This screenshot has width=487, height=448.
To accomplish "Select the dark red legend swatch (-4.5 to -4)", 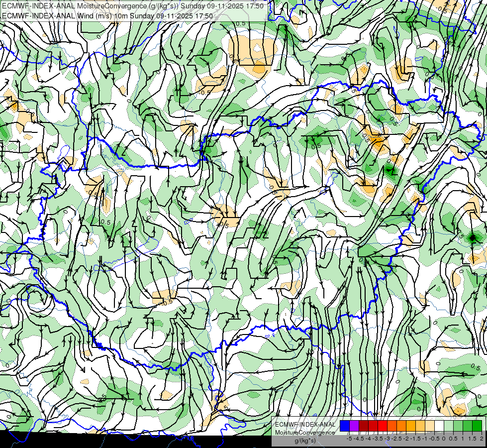I will (x=364, y=426).
